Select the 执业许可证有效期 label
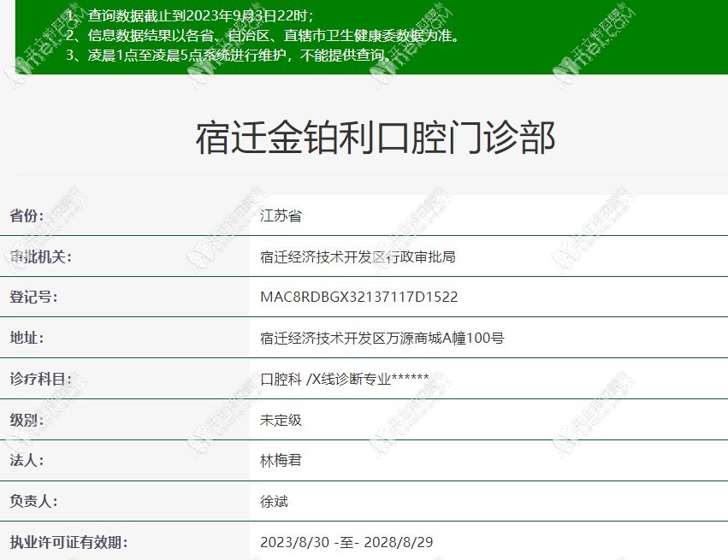This screenshot has width=728, height=560. click(68, 542)
